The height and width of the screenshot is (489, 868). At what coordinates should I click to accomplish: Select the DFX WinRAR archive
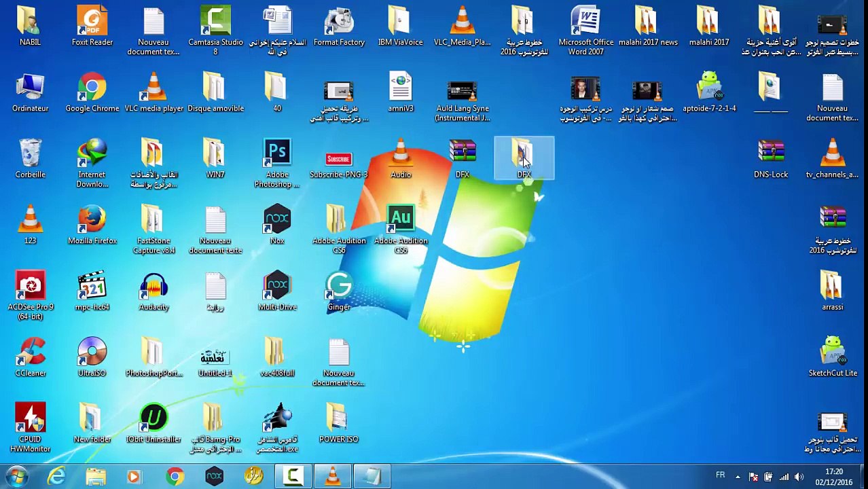pyautogui.click(x=462, y=158)
